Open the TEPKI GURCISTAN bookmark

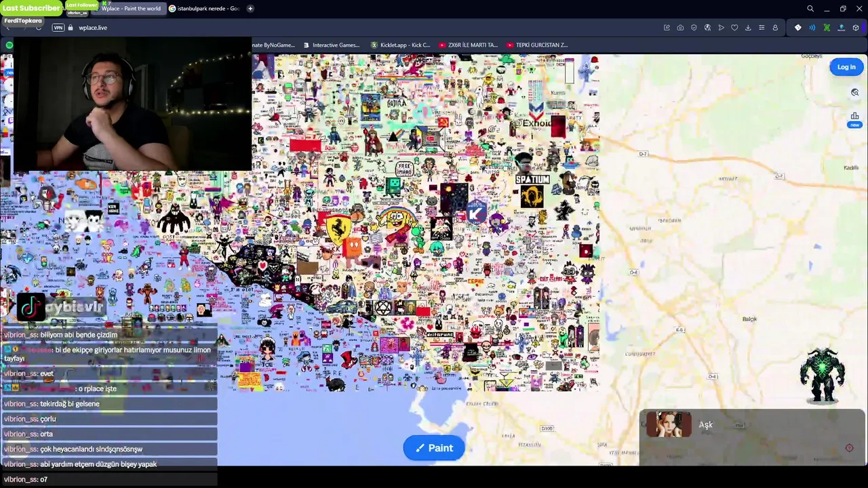[x=536, y=45]
